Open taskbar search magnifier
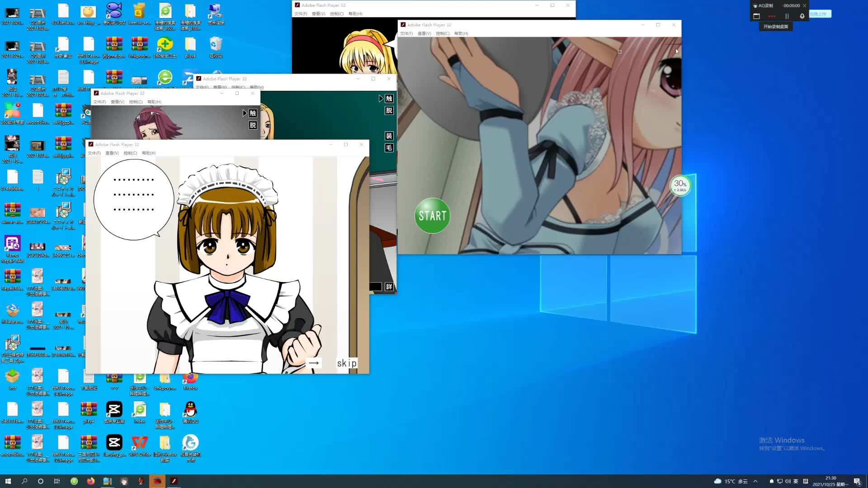Image resolution: width=868 pixels, height=488 pixels. coord(24,481)
